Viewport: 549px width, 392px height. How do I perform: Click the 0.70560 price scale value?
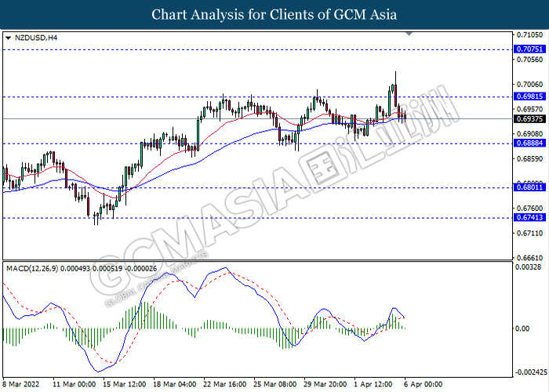pos(529,60)
